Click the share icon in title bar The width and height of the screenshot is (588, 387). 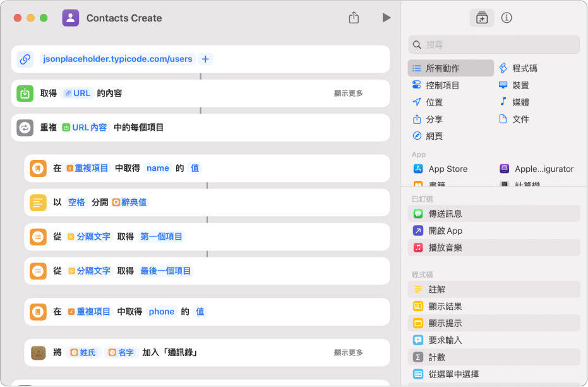[x=354, y=18]
